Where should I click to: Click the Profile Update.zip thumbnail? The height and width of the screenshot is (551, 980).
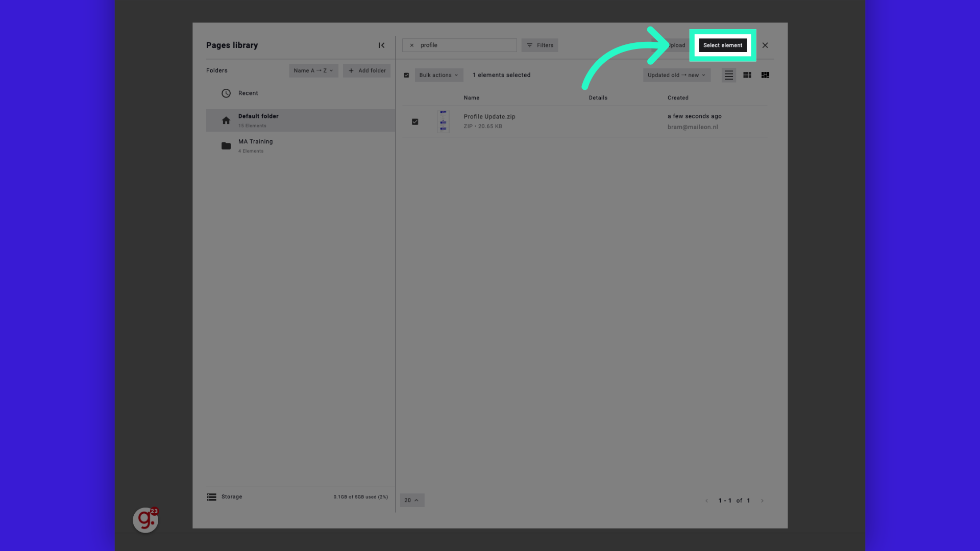pos(443,121)
